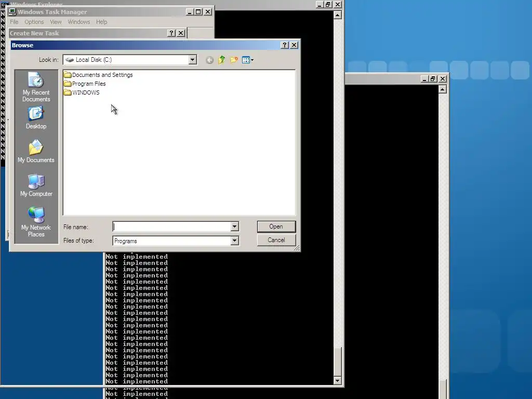Click console window scroll down arrow
The height and width of the screenshot is (399, 532).
pyautogui.click(x=337, y=380)
